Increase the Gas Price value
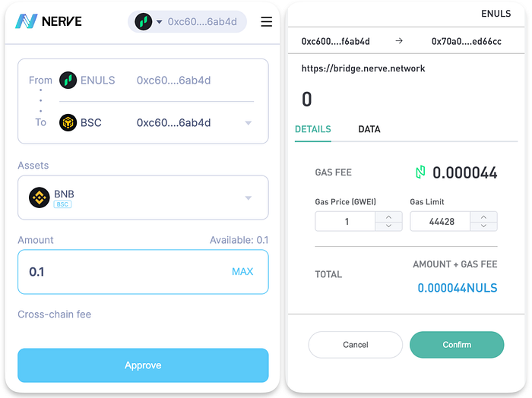This screenshot has height=398, width=532. click(x=389, y=217)
